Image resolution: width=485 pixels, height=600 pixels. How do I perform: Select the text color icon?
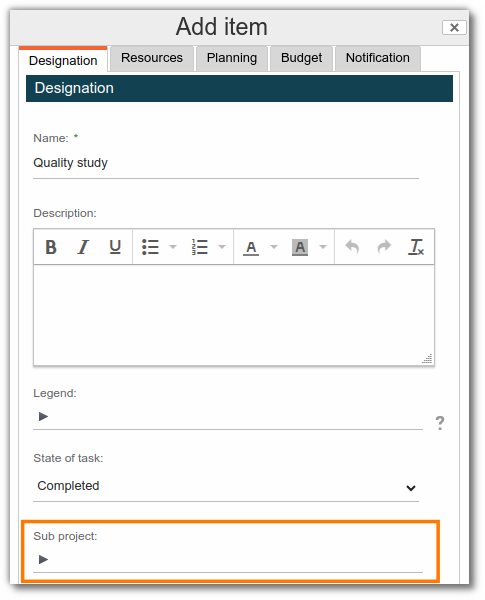pos(251,247)
